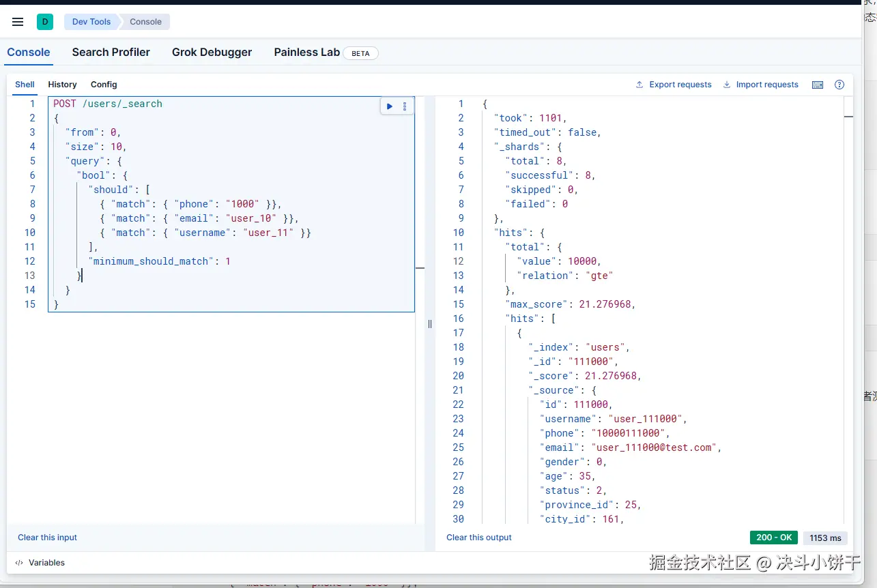Click Dev Tools breadcrumb
Viewport: 877px width, 588px height.
click(91, 22)
